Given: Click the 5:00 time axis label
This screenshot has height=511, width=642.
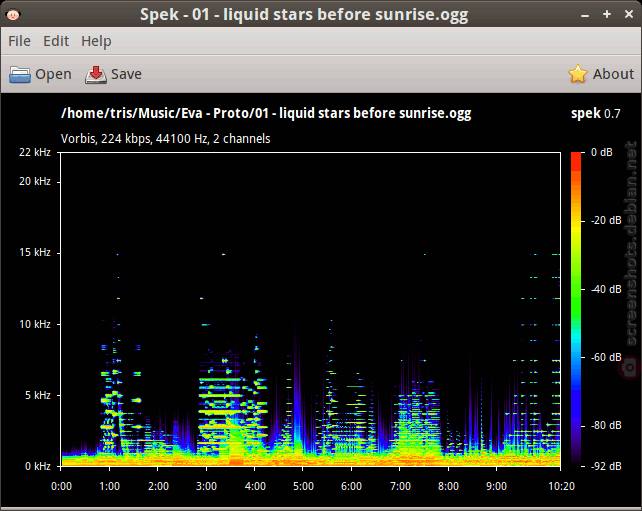Looking at the screenshot, I should click(303, 486).
